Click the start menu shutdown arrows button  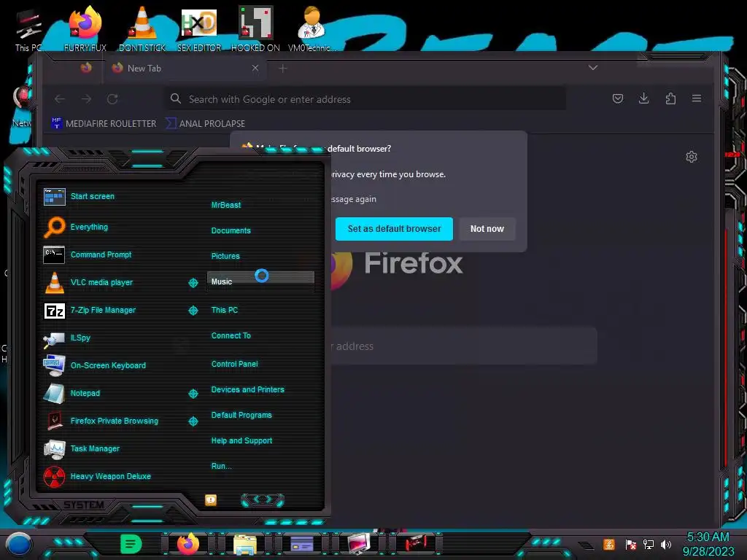[263, 499]
